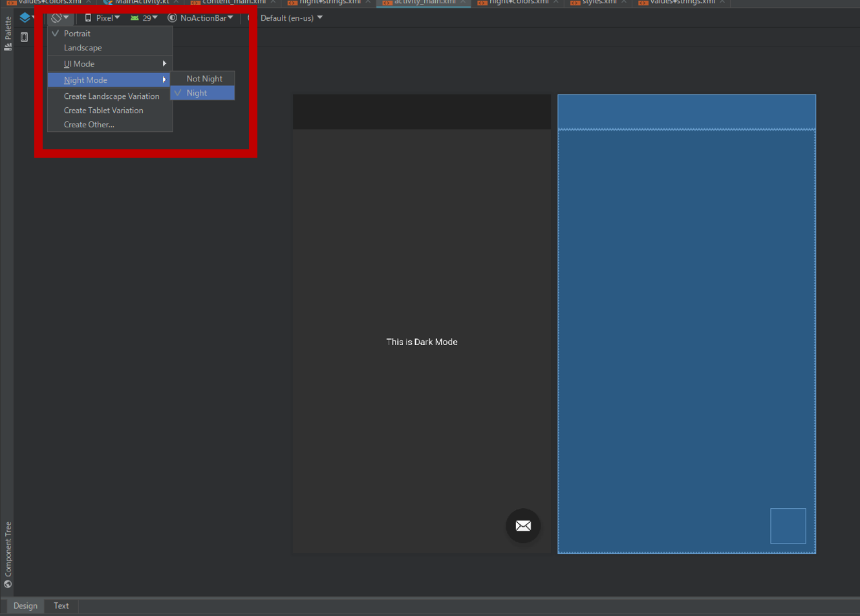This screenshot has height=616, width=860.
Task: Expand the UI Mode submenu
Action: (110, 64)
